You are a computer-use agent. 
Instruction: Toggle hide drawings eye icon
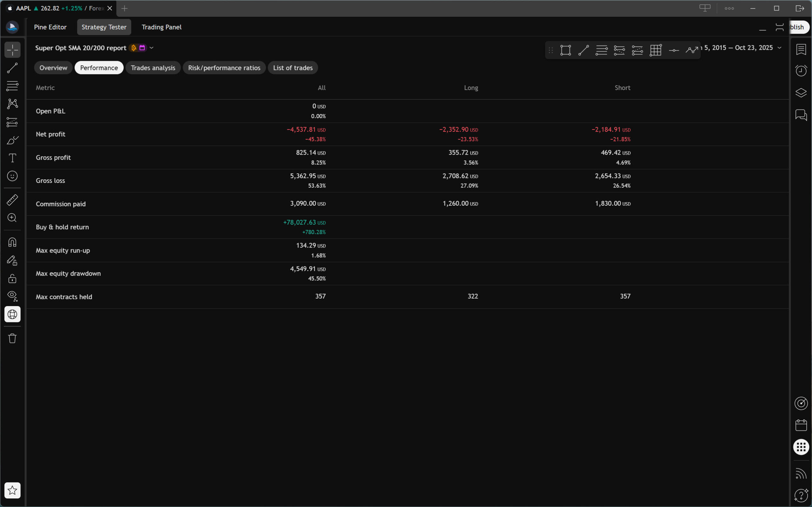tap(12, 296)
